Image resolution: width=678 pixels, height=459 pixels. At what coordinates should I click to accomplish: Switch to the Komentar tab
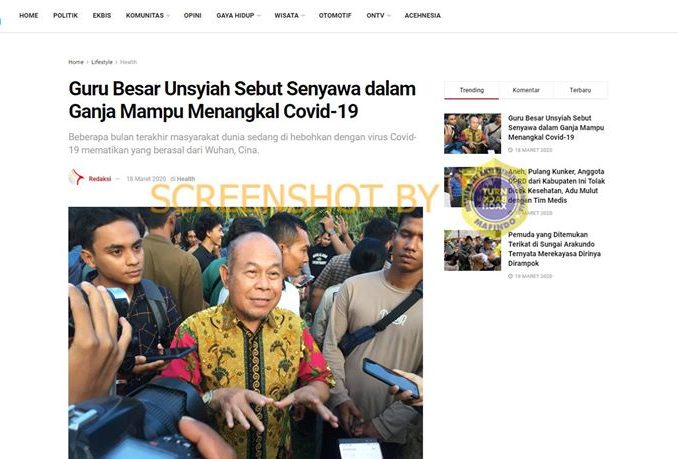coord(526,90)
